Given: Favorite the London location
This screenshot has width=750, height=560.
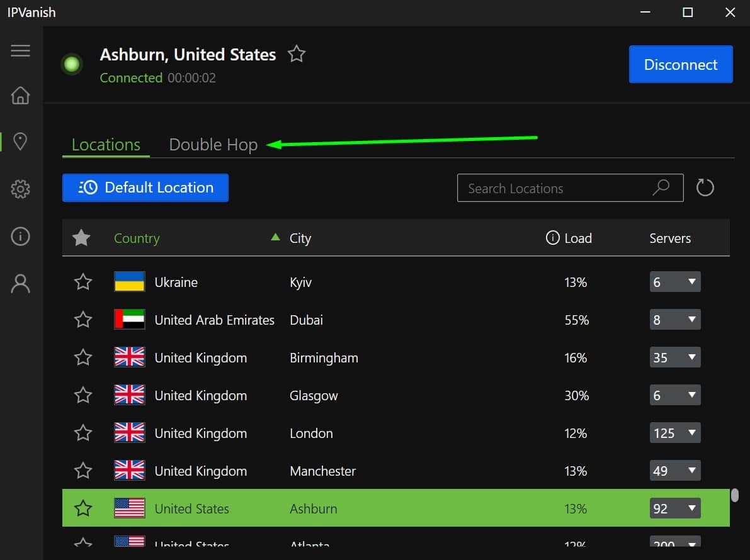Looking at the screenshot, I should coord(83,432).
